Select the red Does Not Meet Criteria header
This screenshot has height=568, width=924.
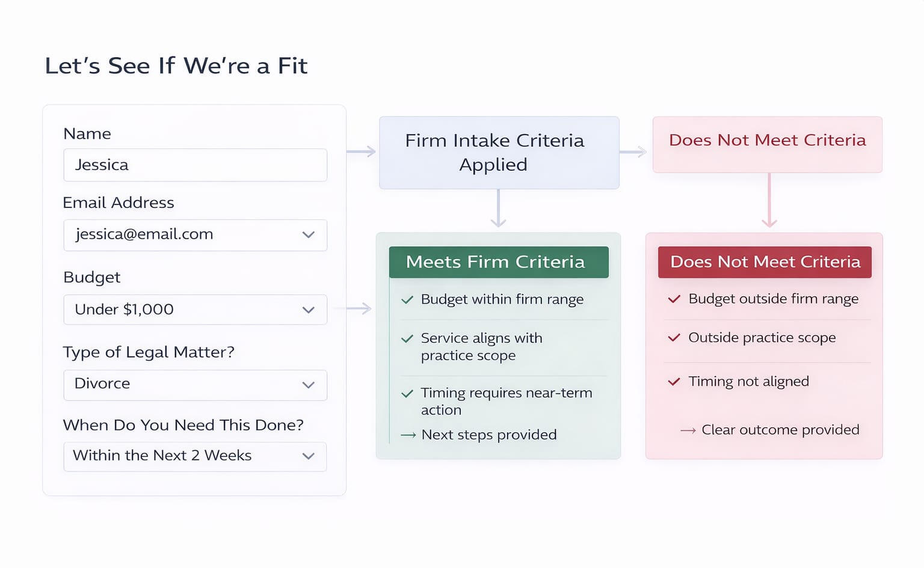tap(765, 262)
